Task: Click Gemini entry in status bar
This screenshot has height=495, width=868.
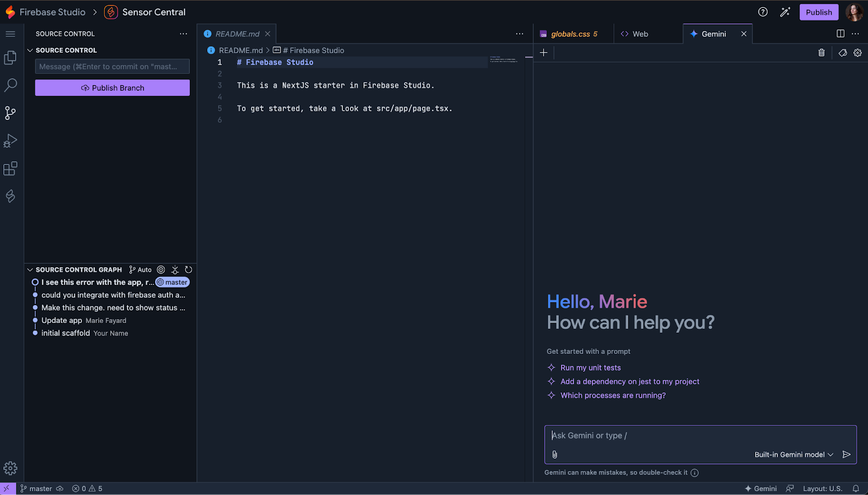Action: tap(761, 488)
